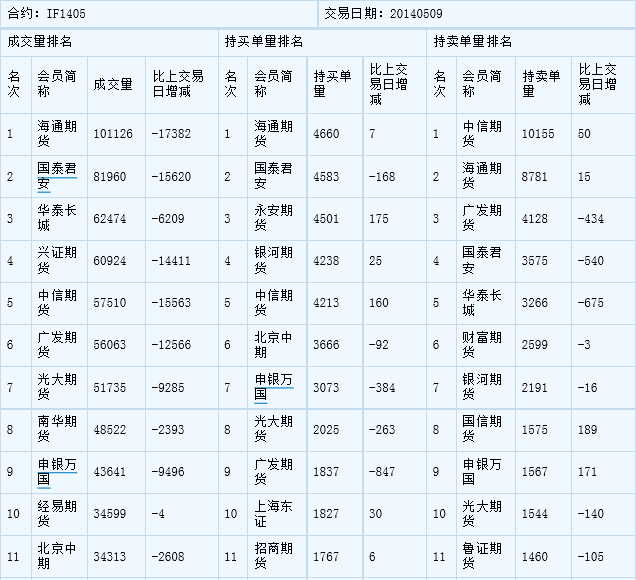Select 招商期货 in the 持买单量排名 table
Image resolution: width=636 pixels, height=580 pixels.
point(273,556)
